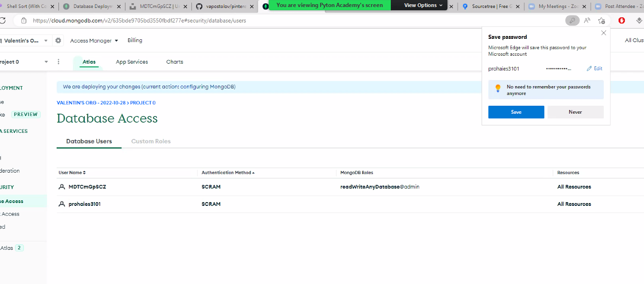This screenshot has width=644, height=284.
Task: Click the Atlas badge showing 2
Action: [19, 248]
